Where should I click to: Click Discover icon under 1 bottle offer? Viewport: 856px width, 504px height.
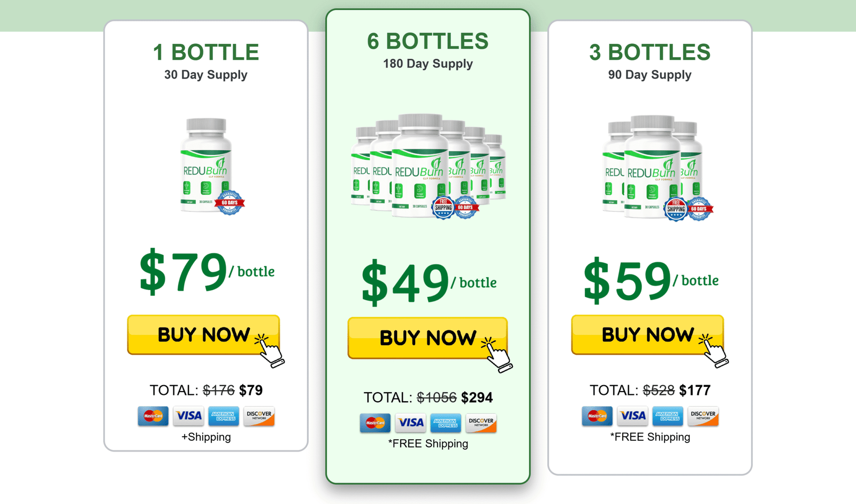click(259, 416)
